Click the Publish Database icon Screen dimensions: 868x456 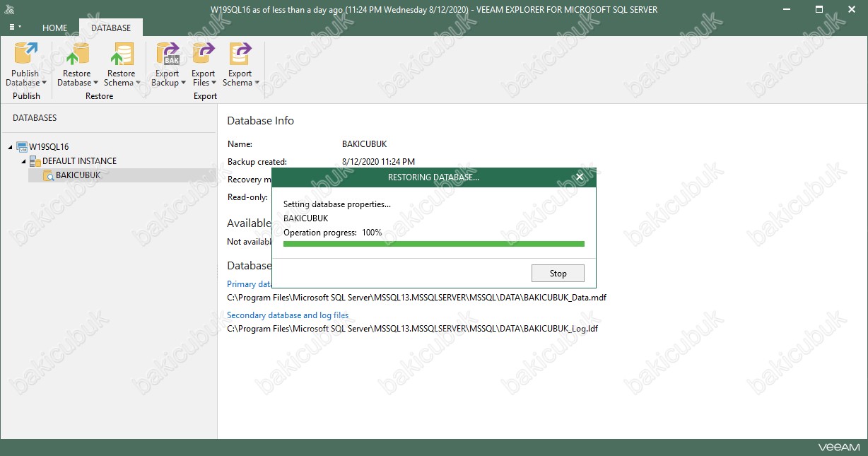pyautogui.click(x=25, y=54)
